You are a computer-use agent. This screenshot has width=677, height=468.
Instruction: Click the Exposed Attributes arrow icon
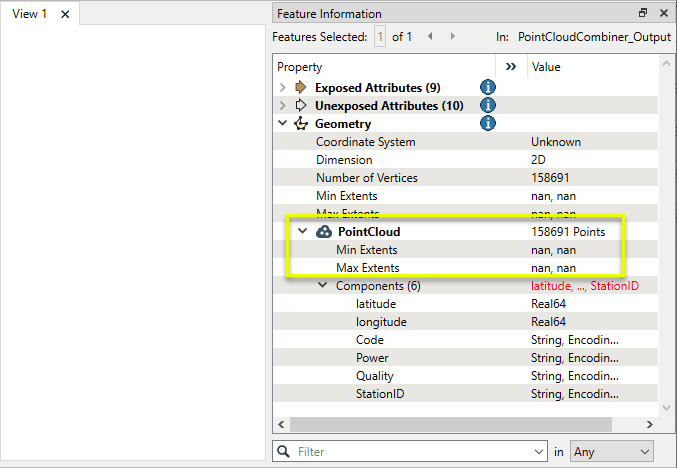[x=300, y=88]
